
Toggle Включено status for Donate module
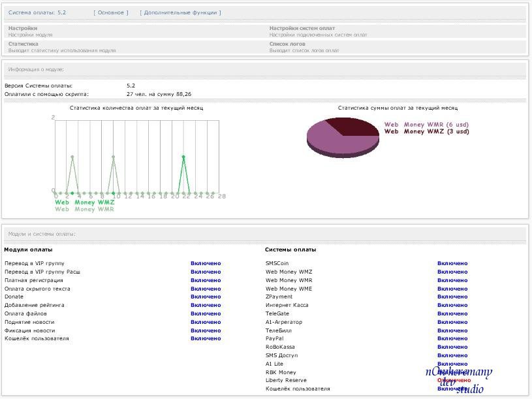(x=206, y=296)
